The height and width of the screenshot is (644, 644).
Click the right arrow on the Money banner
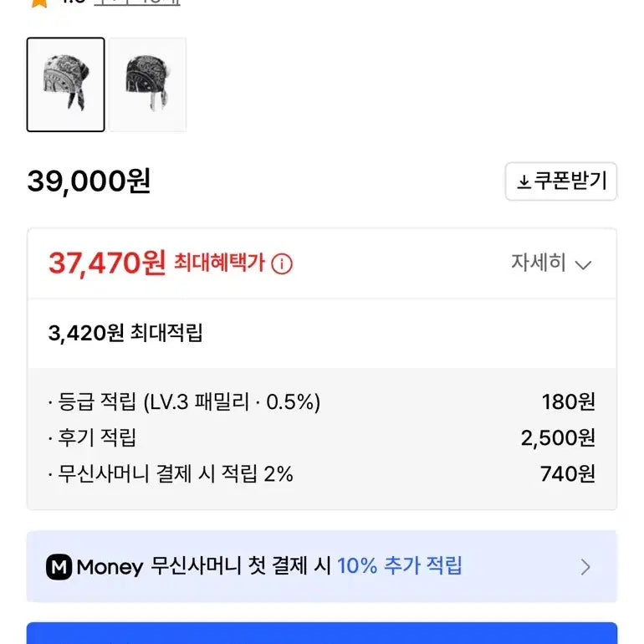[x=585, y=567]
